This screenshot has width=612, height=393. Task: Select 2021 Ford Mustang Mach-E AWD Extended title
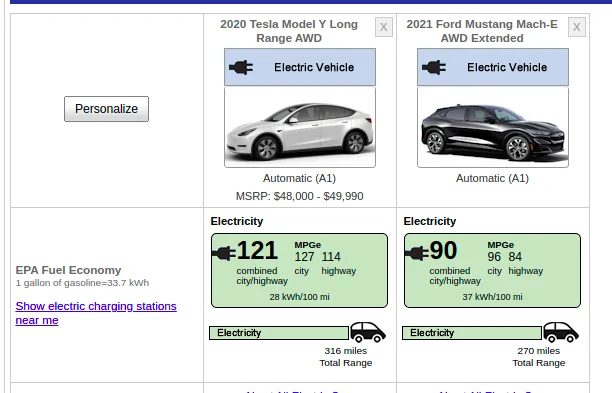[482, 31]
